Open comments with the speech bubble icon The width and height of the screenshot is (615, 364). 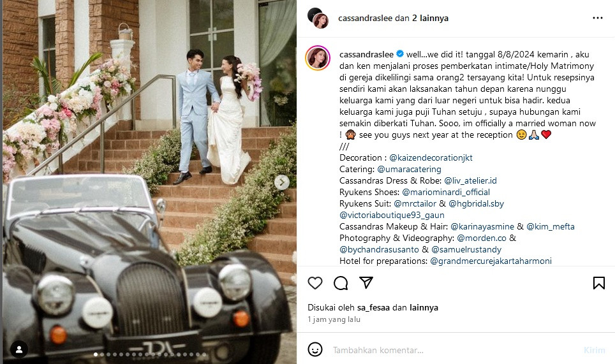pyautogui.click(x=341, y=283)
